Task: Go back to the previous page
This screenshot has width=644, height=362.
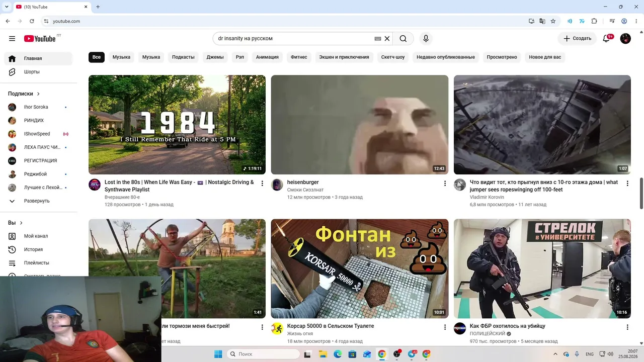Action: pos(8,21)
